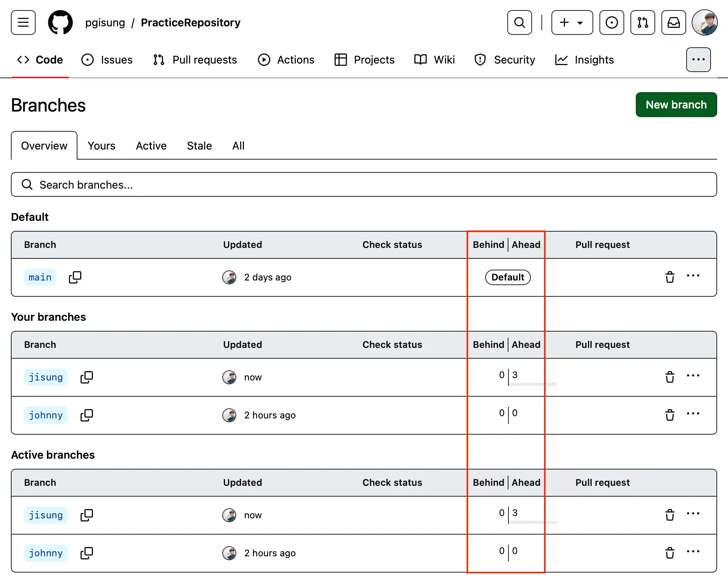Select the Active branches tab
The width and height of the screenshot is (728, 578).
151,146
